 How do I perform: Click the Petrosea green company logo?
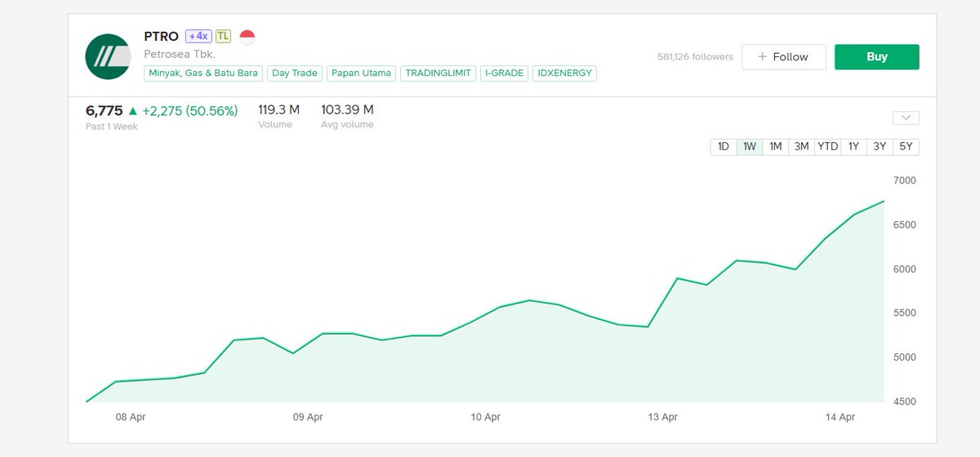point(109,56)
